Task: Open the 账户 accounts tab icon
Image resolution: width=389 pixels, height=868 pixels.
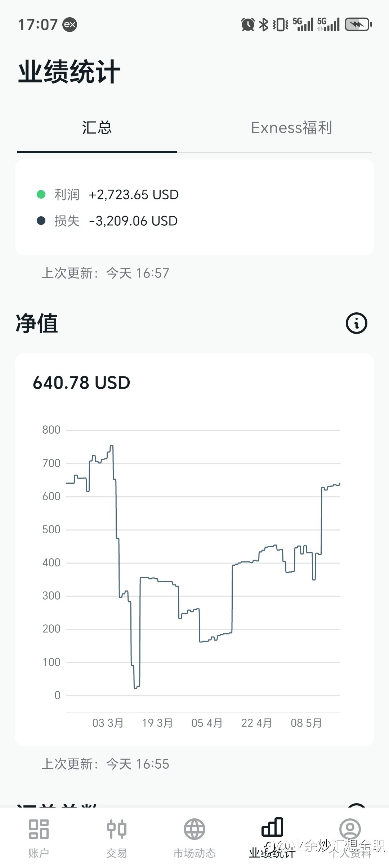Action: (39, 829)
